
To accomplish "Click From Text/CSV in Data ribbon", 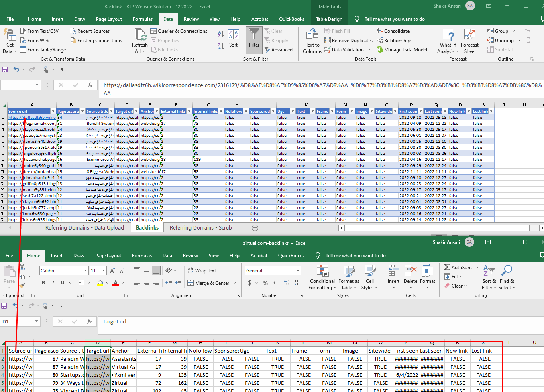I will (39, 31).
